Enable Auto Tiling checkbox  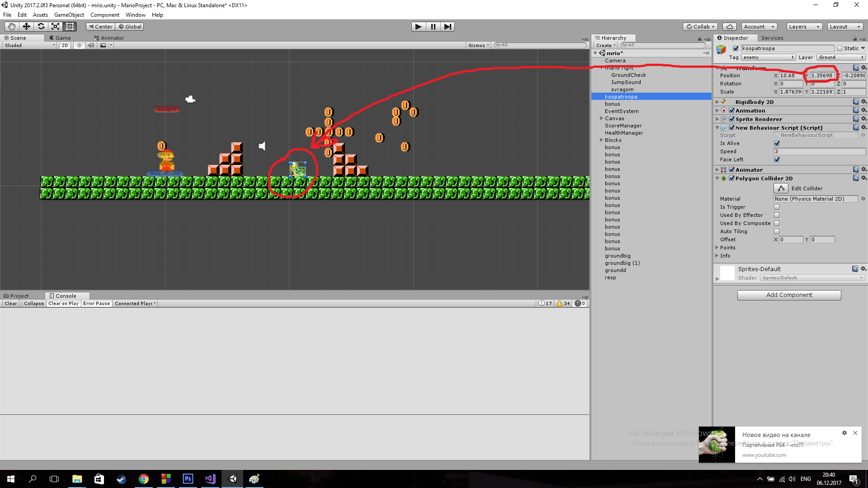(x=777, y=231)
